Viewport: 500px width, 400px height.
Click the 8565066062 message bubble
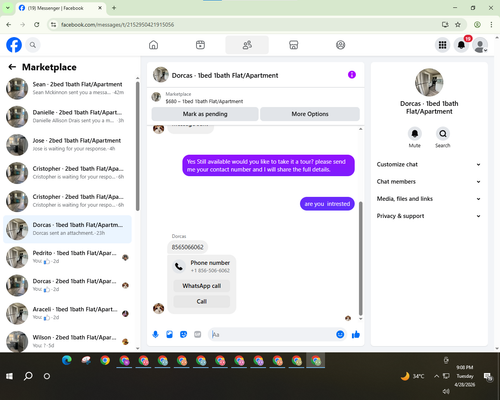187,247
